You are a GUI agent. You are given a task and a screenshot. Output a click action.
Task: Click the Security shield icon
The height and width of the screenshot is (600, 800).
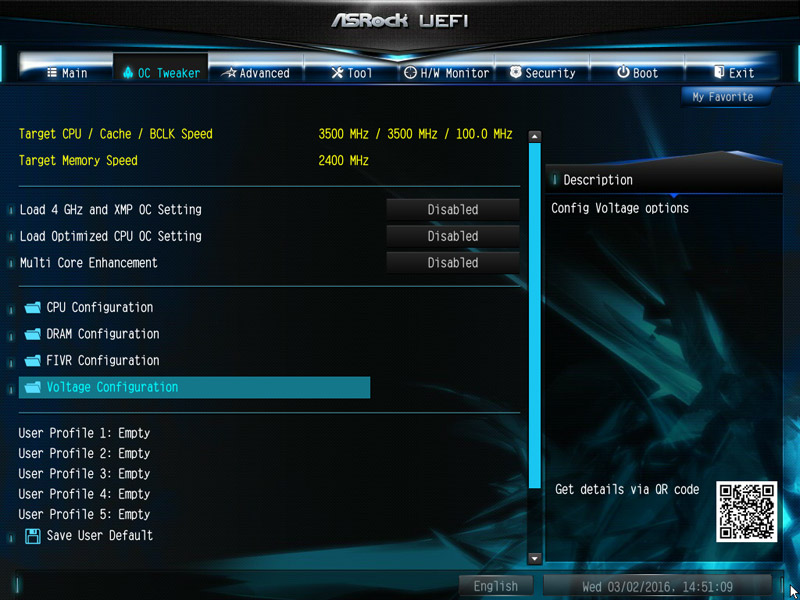click(516, 72)
